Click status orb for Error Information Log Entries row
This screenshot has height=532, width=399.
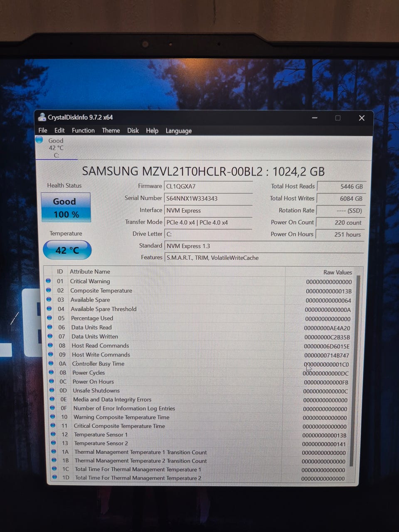pos(52,408)
